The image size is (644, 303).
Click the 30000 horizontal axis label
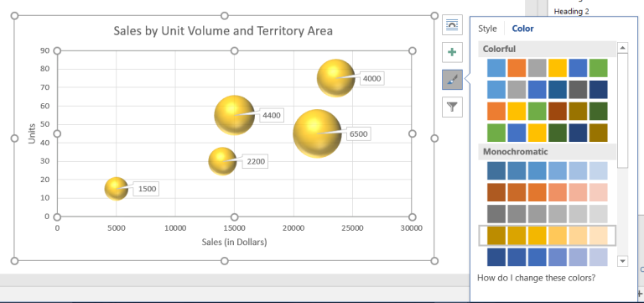(x=412, y=228)
